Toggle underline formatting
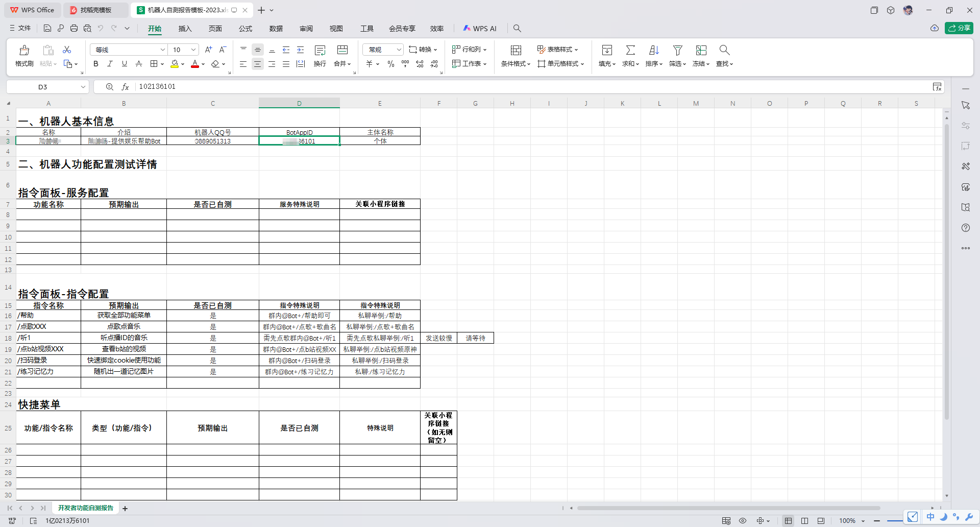The width and height of the screenshot is (980, 527). pos(124,64)
